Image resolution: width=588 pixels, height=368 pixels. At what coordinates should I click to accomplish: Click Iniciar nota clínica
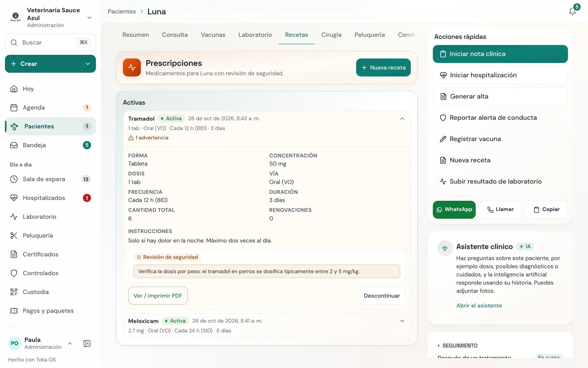point(500,54)
